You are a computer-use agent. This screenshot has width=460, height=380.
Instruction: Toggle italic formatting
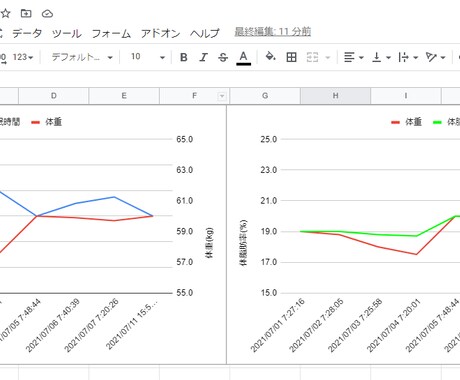point(203,57)
